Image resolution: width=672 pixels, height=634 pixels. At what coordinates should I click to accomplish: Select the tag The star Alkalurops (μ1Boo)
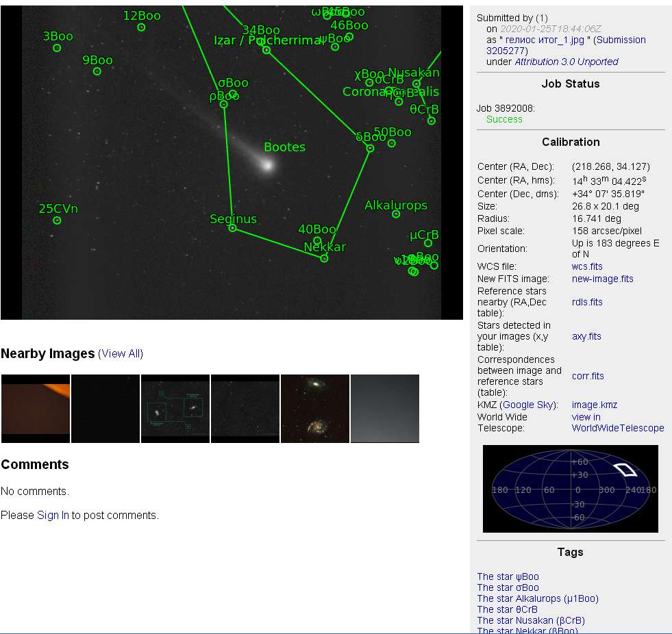(x=537, y=598)
